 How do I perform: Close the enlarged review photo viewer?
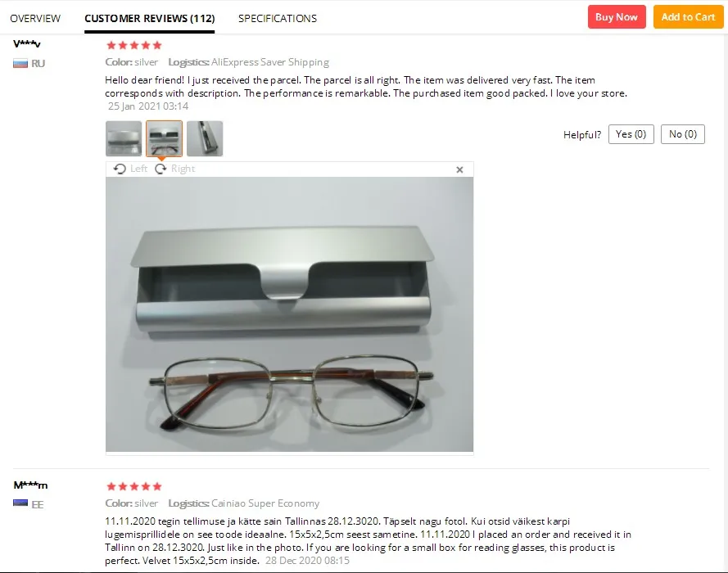(x=459, y=169)
